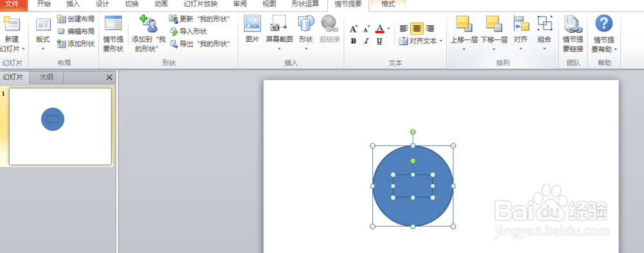This screenshot has width=644, height=253.
Task: Decrease font size with small A
Action: pyautogui.click(x=366, y=29)
